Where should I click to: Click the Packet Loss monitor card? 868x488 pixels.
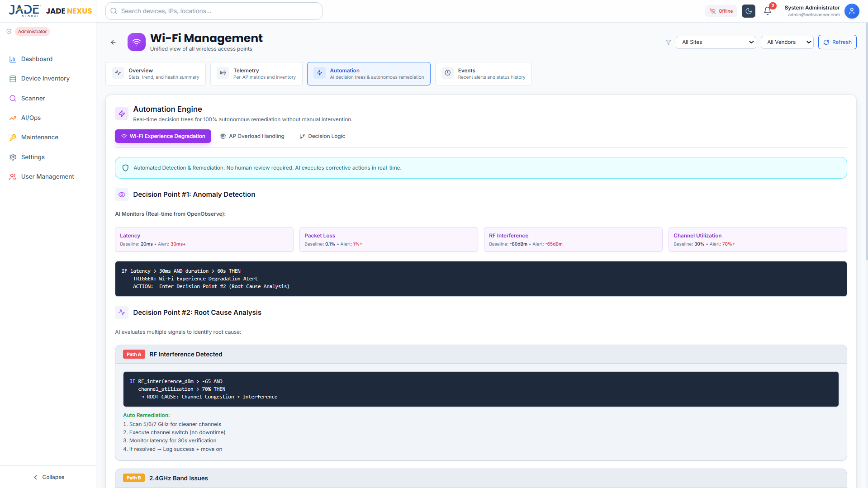(x=389, y=240)
